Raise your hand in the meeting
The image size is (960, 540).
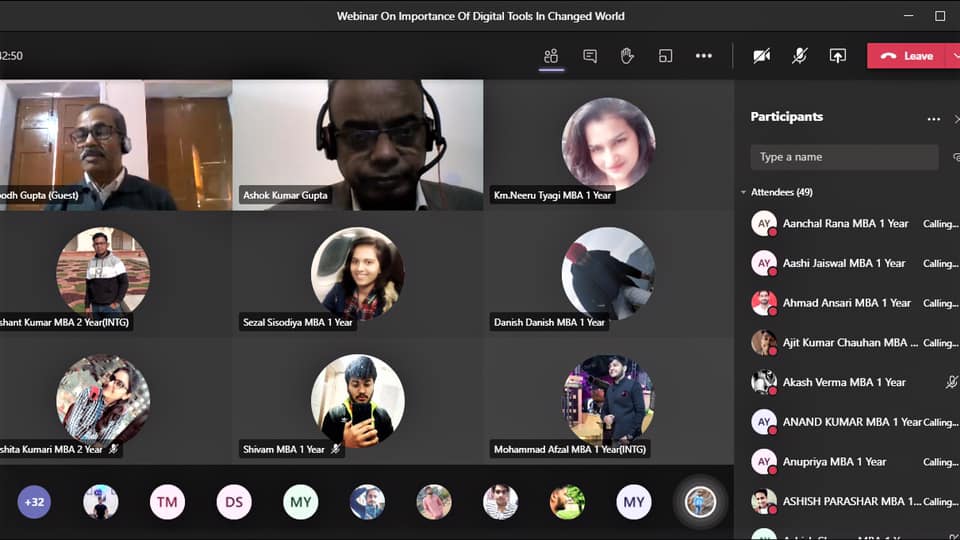[627, 56]
